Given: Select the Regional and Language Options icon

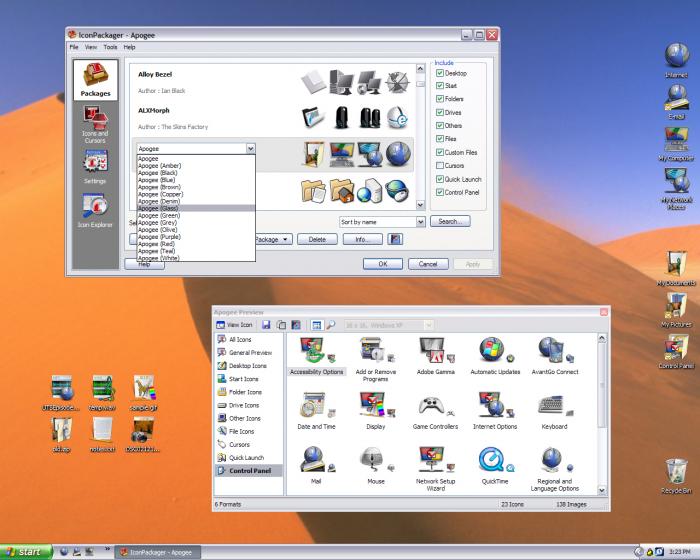Looking at the screenshot, I should pos(555,469).
